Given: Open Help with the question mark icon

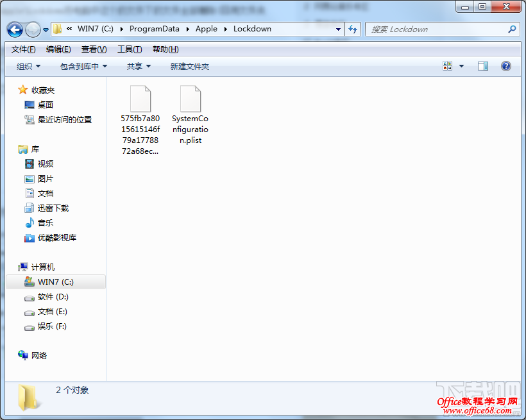Looking at the screenshot, I should click(x=506, y=66).
